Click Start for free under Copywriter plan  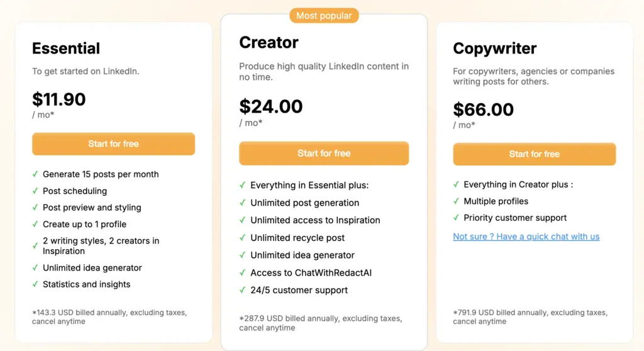534,154
